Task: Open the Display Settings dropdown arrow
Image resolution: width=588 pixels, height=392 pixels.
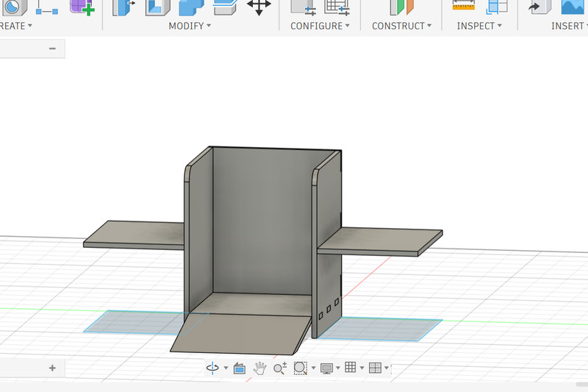Action: [338, 368]
